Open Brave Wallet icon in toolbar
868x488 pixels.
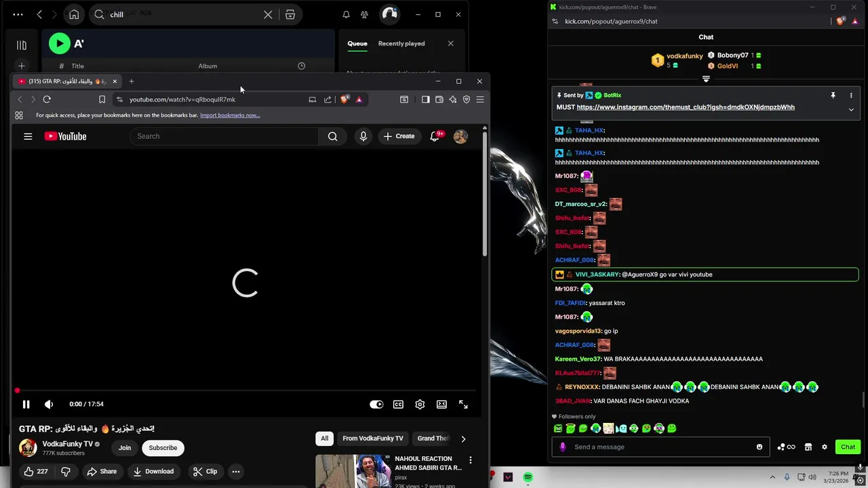tap(439, 100)
